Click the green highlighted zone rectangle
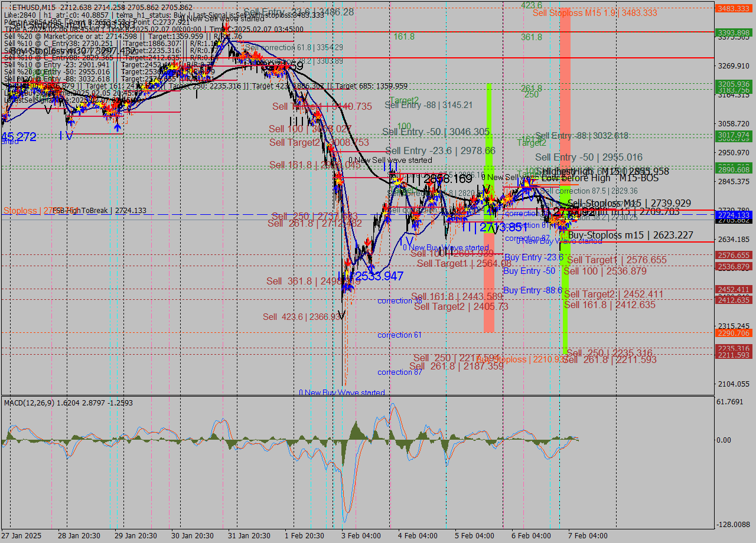This screenshot has height=543, width=756. [x=489, y=118]
